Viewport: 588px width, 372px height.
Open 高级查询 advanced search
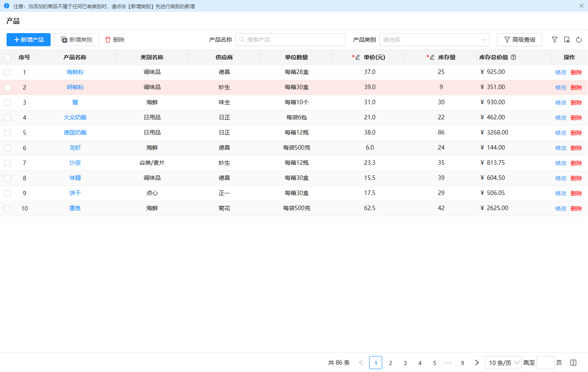point(519,40)
